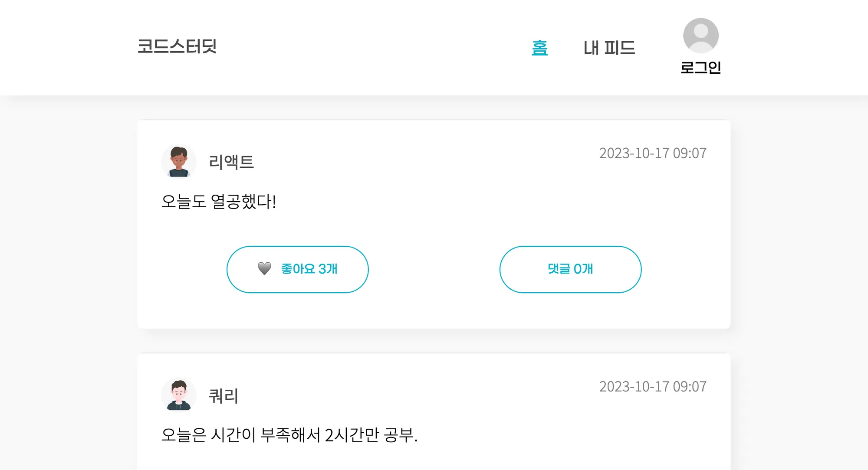
Task: Select the post text 오늘도 열공했다!
Action: [219, 202]
